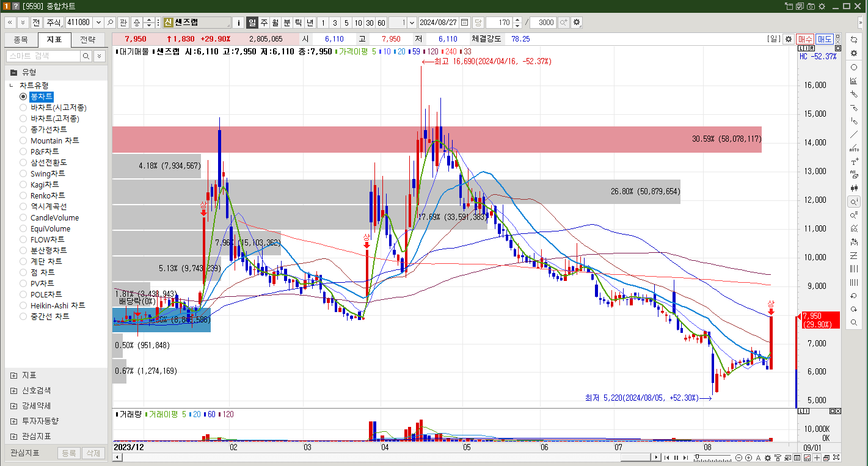Select the 주 (weekly) period button
Screen dimensions: 868x466
coord(264,23)
